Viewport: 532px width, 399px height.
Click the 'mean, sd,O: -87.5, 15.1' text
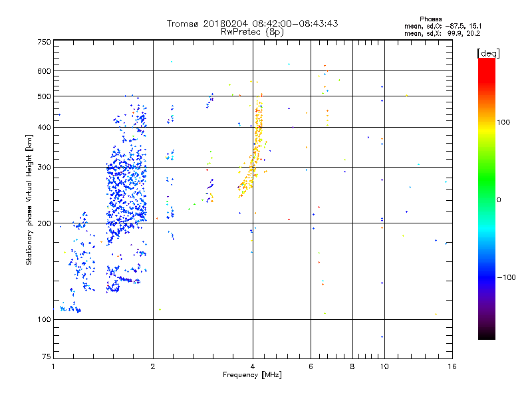pos(443,26)
